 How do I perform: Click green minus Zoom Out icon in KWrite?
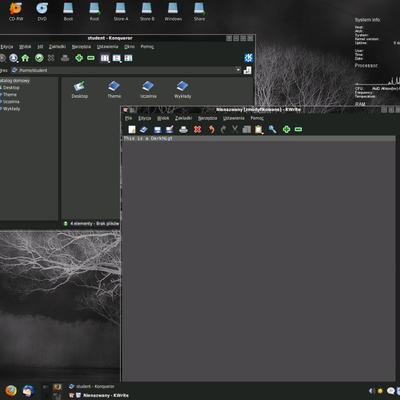tap(298, 129)
